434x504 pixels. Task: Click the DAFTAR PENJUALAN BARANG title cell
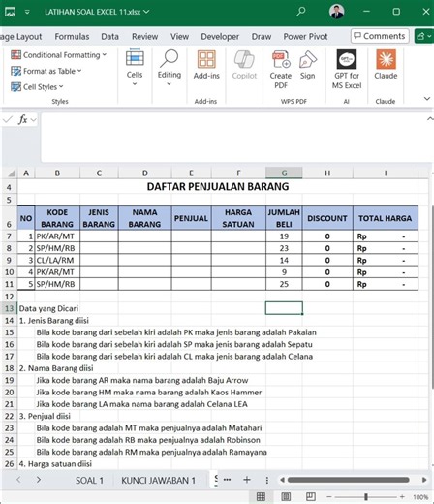pyautogui.click(x=218, y=187)
